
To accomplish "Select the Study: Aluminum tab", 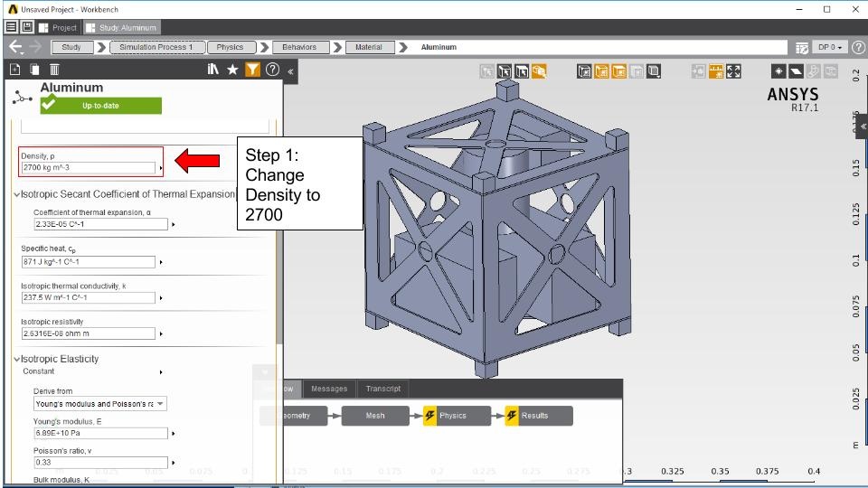I will [122, 28].
